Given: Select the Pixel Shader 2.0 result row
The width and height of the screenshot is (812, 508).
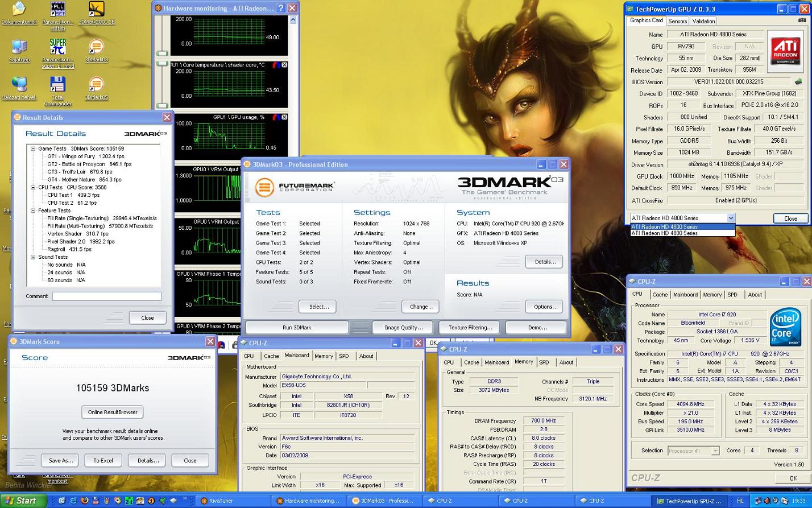Looking at the screenshot, I should 81,241.
